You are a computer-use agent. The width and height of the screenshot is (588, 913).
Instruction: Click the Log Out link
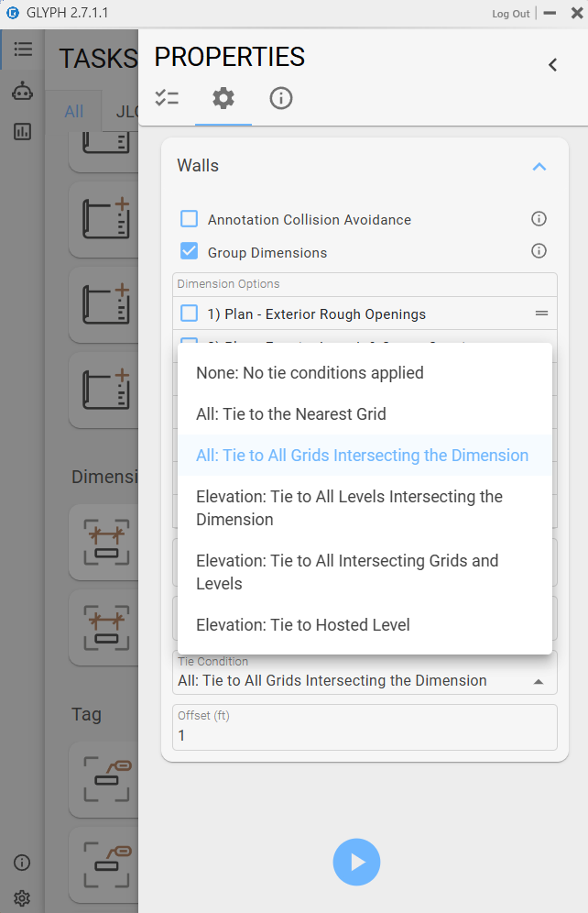510,14
